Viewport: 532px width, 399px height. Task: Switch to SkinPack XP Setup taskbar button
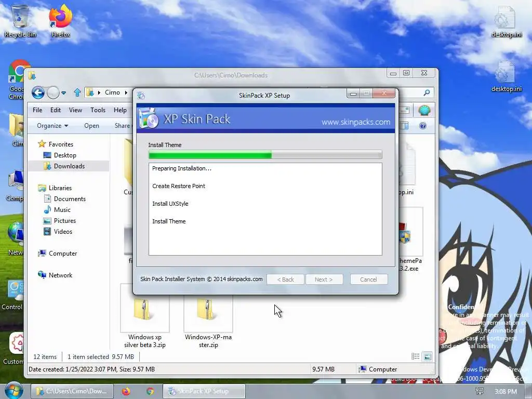[x=204, y=391]
